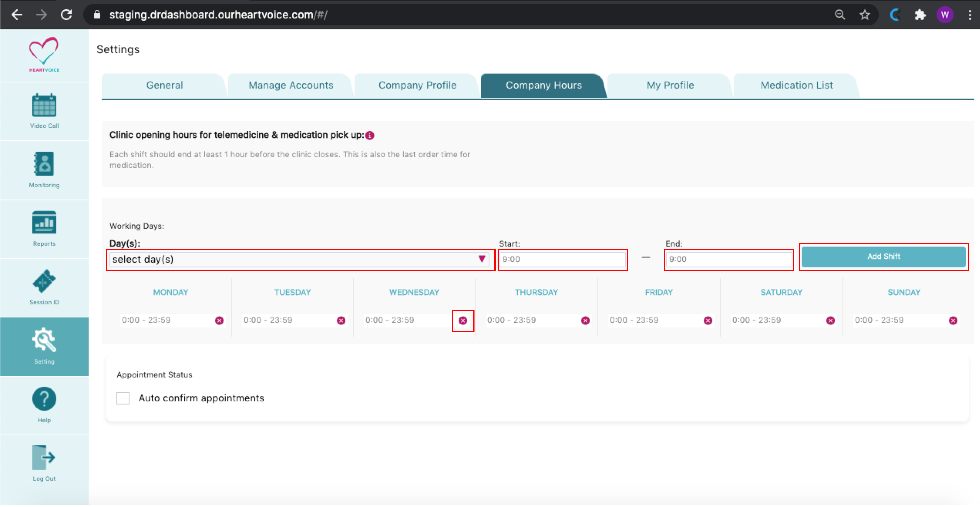Screen dimensions: 980x507
Task: Bookmark the page with the star icon
Action: pyautogui.click(x=865, y=15)
